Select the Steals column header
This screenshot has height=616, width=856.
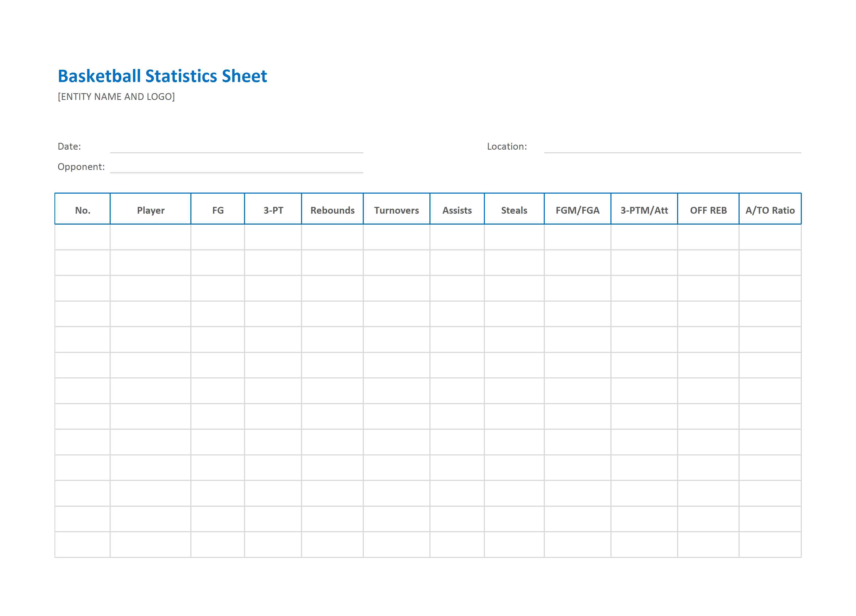(x=514, y=209)
